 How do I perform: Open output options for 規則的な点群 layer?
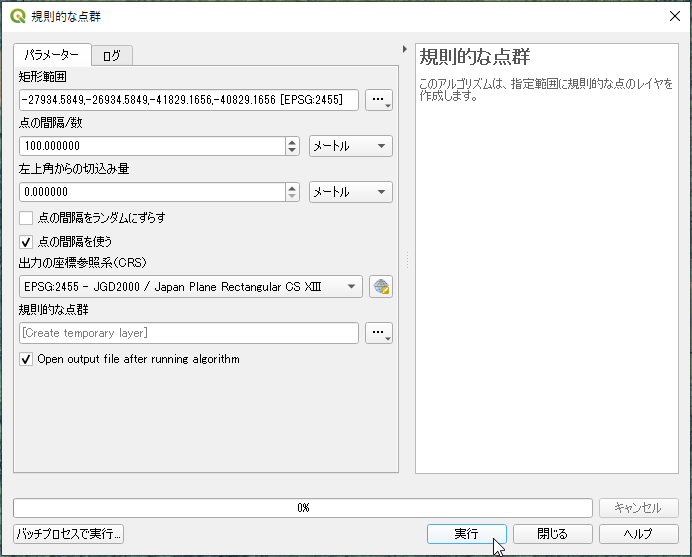[x=379, y=333]
